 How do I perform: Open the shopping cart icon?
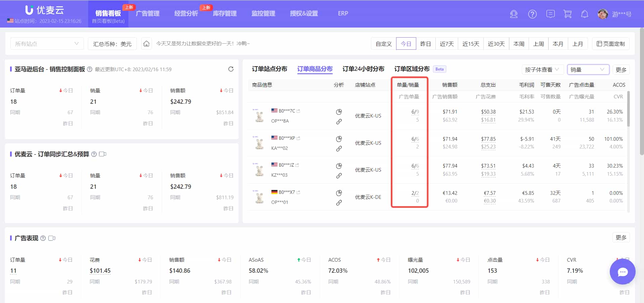pyautogui.click(x=568, y=14)
